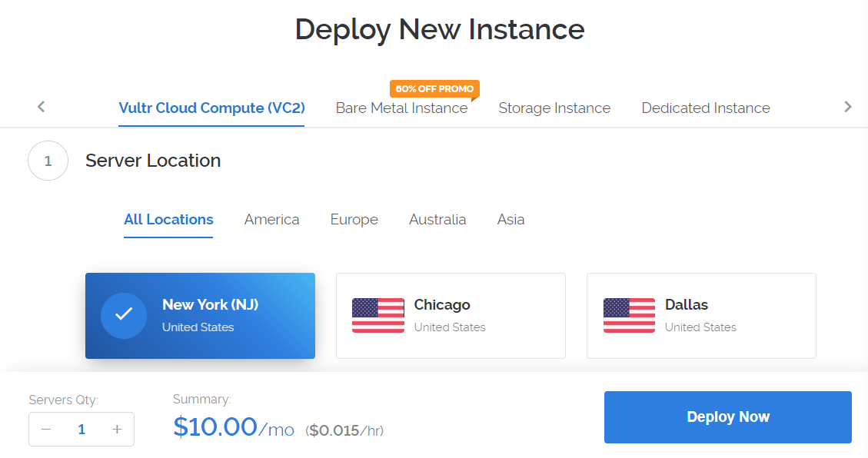Screen dimensions: 868x458
Task: Switch to the Bare Metal Instance tab
Action: pyautogui.click(x=401, y=108)
